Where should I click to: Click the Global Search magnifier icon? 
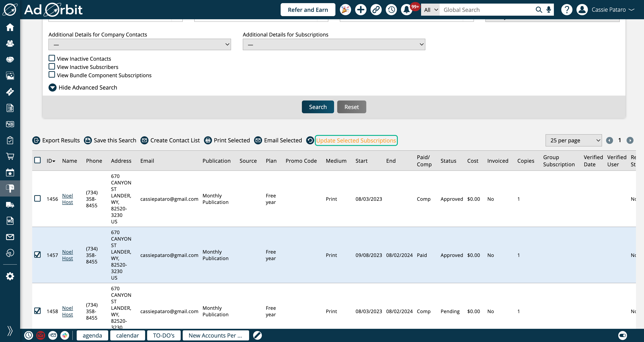click(539, 10)
